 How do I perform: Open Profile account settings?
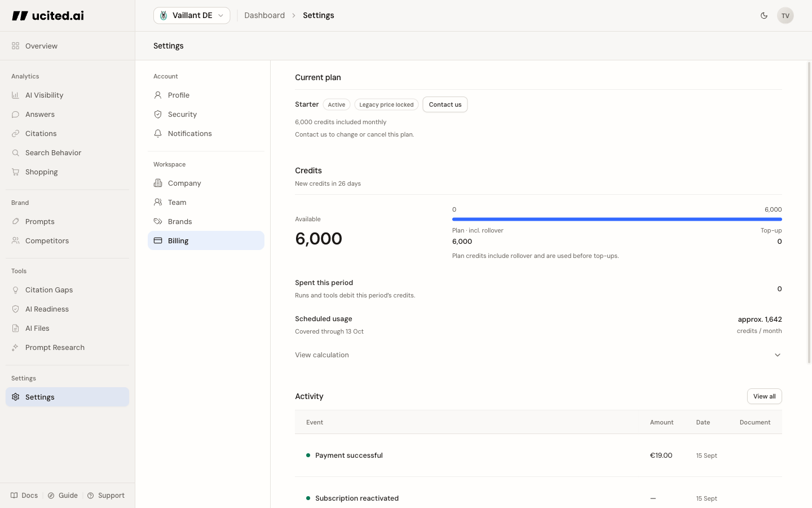(x=206, y=95)
